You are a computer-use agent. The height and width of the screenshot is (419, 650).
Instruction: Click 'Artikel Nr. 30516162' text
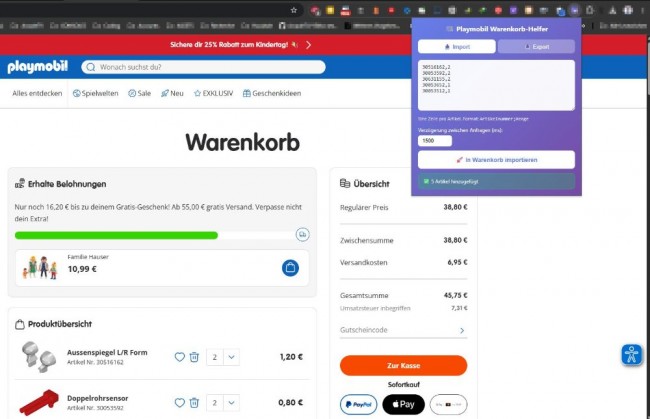coord(95,362)
